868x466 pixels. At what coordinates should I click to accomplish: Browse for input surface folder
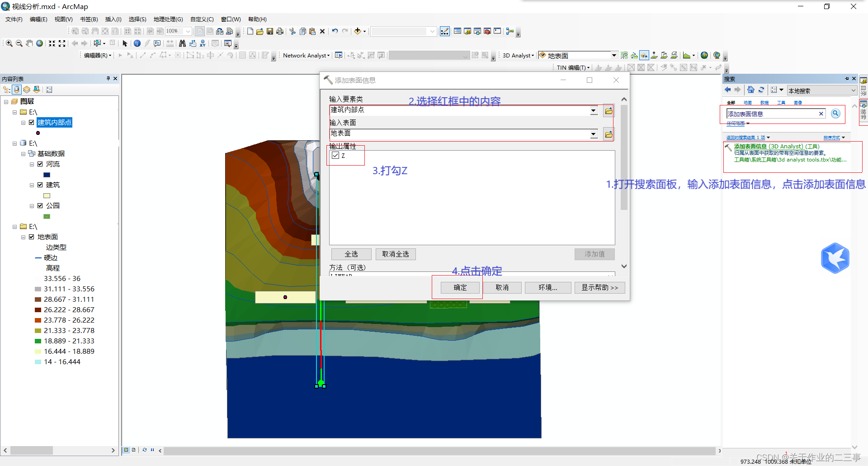coord(609,134)
